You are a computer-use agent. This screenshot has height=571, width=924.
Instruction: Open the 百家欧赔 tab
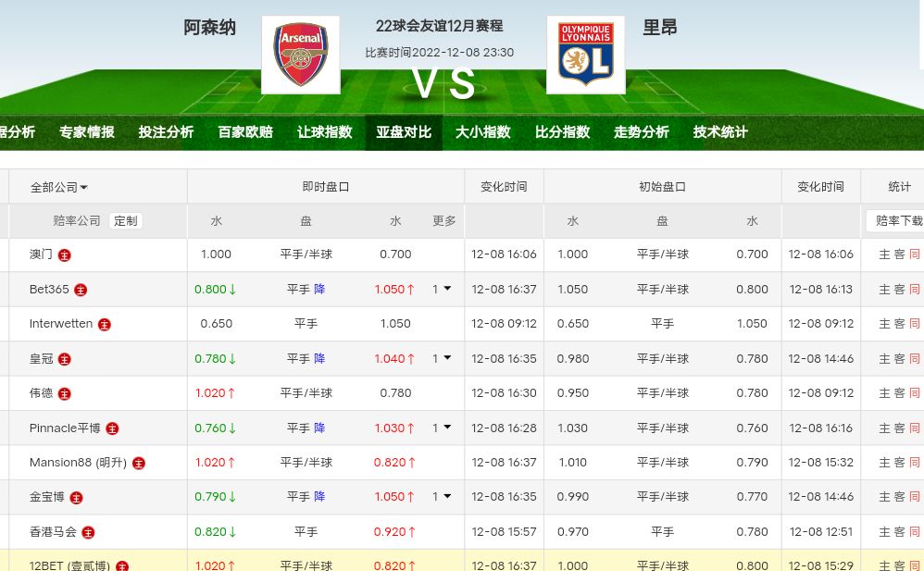(245, 131)
